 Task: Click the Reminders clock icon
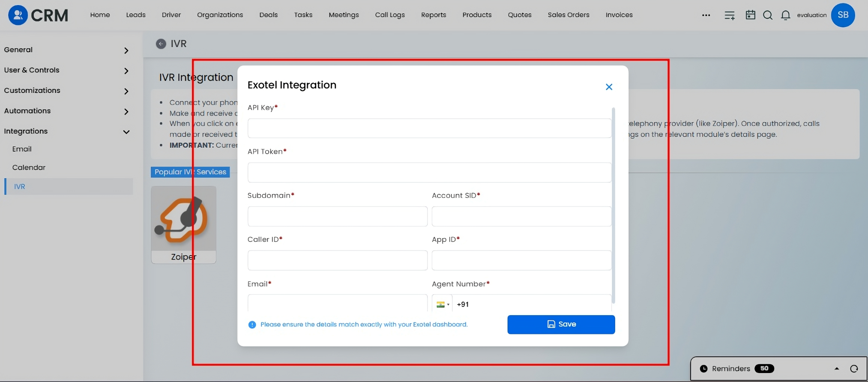pyautogui.click(x=703, y=369)
